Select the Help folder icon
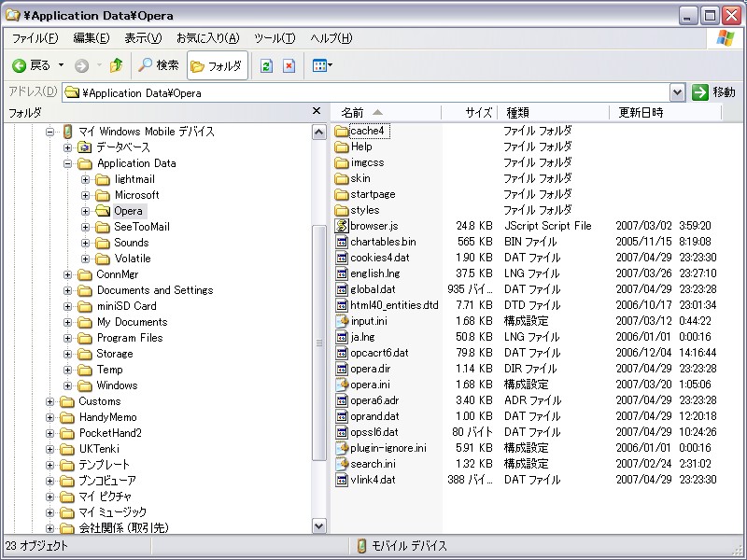The image size is (747, 560). [x=342, y=147]
